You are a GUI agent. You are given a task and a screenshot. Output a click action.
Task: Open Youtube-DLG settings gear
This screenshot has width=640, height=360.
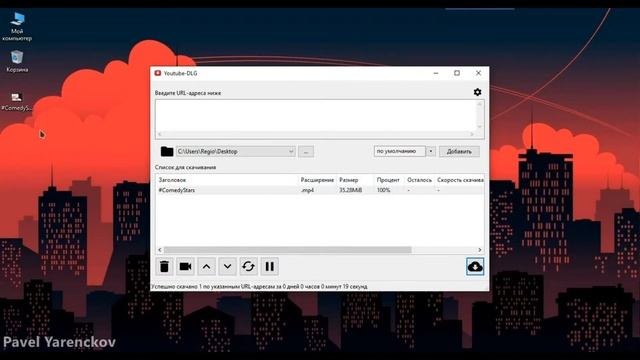pos(477,92)
